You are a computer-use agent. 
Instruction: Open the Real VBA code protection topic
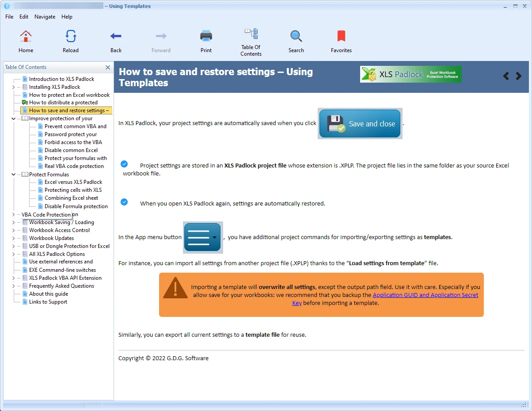pyautogui.click(x=74, y=166)
